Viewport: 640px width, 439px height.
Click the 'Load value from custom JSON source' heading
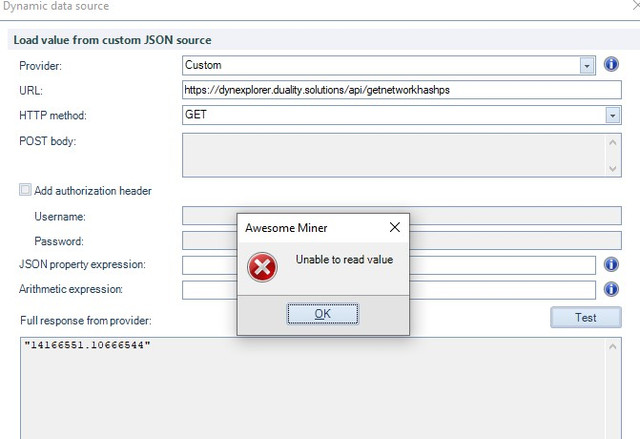(112, 40)
